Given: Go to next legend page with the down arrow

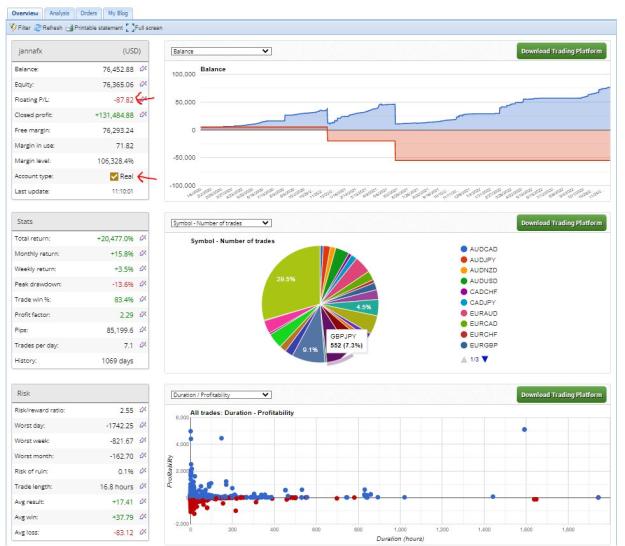Looking at the screenshot, I should [x=485, y=359].
